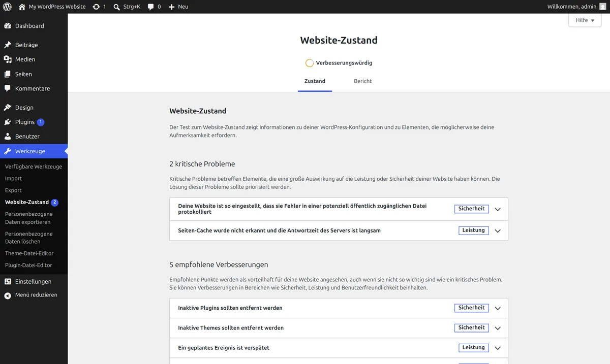610x364 pixels.
Task: Open the Hilfe dropdown
Action: [x=585, y=20]
